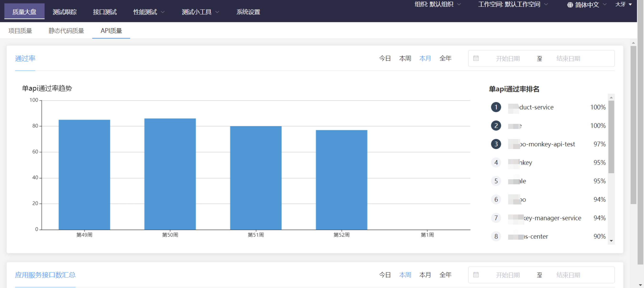Viewport: 644px width, 288px height.
Task: Click calendar icon in interface summary date picker
Action: click(476, 275)
